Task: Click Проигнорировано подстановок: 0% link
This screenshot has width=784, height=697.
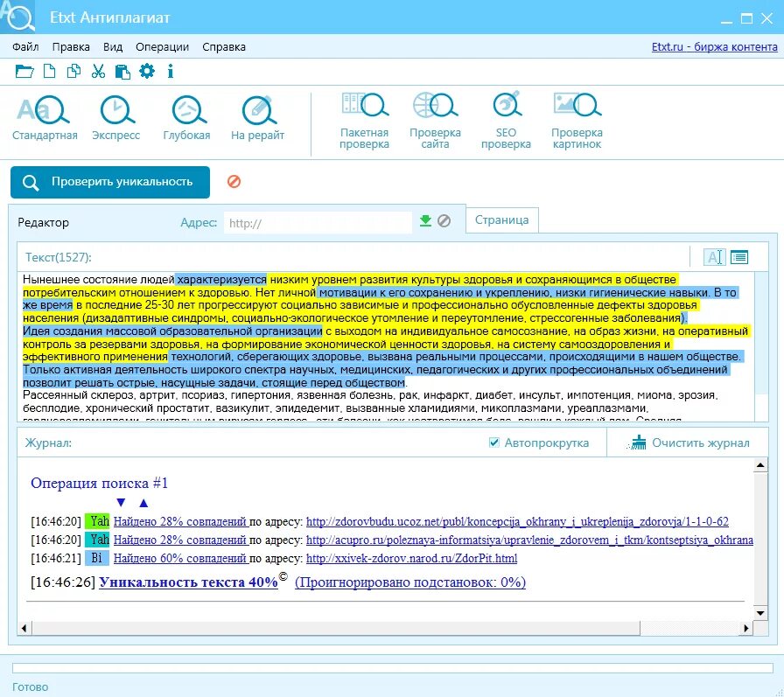Action: (410, 582)
